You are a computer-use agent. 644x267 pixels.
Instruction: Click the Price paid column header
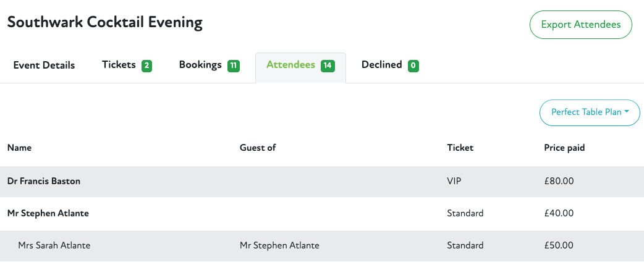click(x=564, y=148)
